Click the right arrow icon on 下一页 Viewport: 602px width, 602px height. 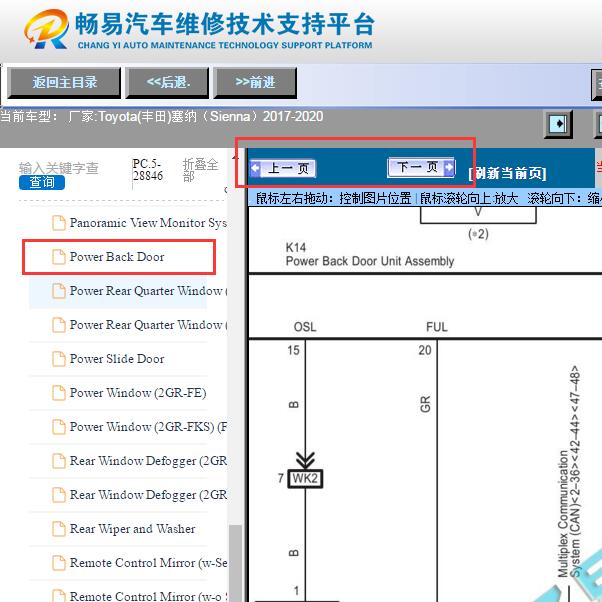tap(449, 167)
